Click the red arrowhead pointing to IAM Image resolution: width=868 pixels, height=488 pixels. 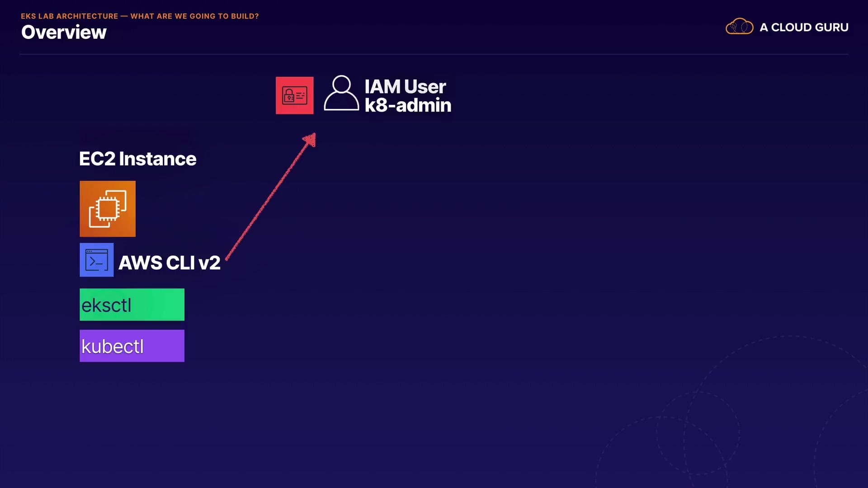(310, 140)
